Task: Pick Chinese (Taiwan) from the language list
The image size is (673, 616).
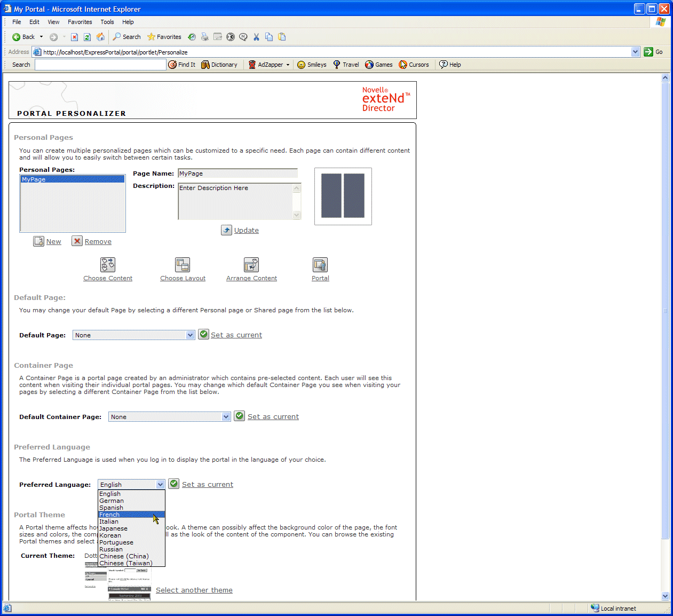Action: 131,563
